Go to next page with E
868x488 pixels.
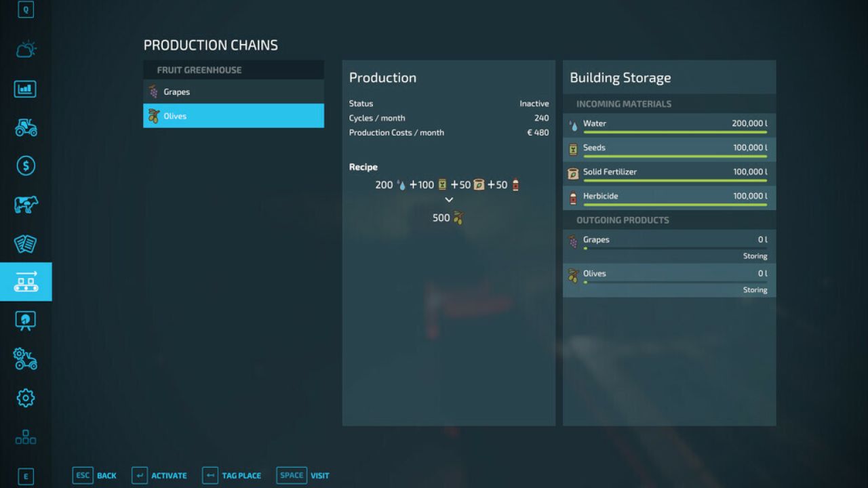[26, 477]
